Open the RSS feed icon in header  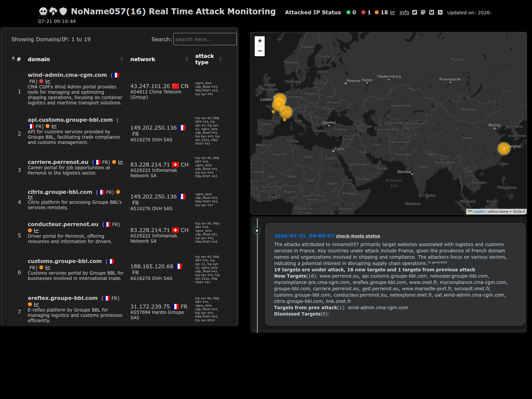[440, 12]
